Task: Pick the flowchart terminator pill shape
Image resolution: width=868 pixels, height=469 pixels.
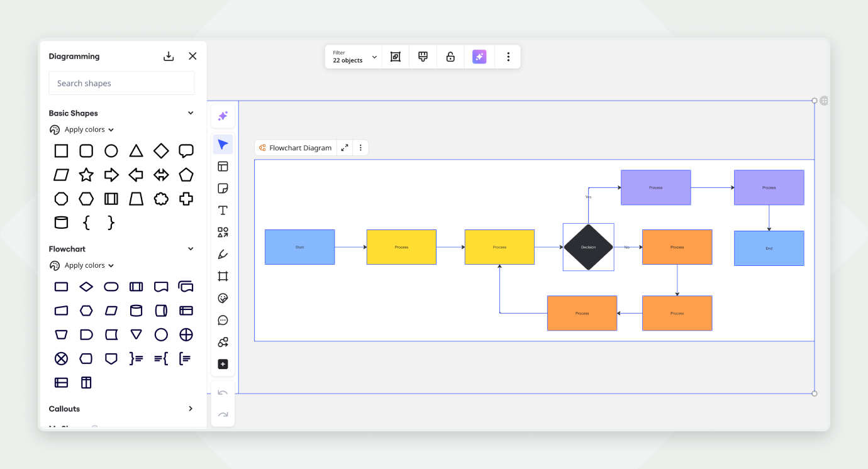Action: click(x=111, y=287)
